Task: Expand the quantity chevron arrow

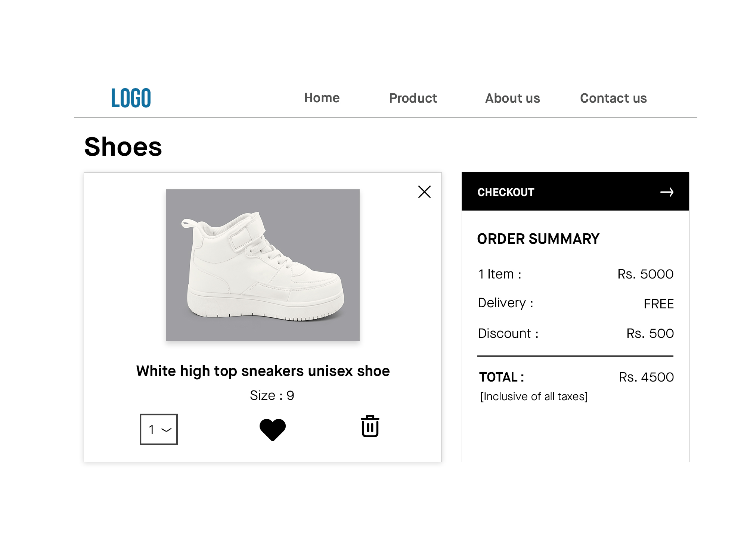Action: [x=166, y=430]
